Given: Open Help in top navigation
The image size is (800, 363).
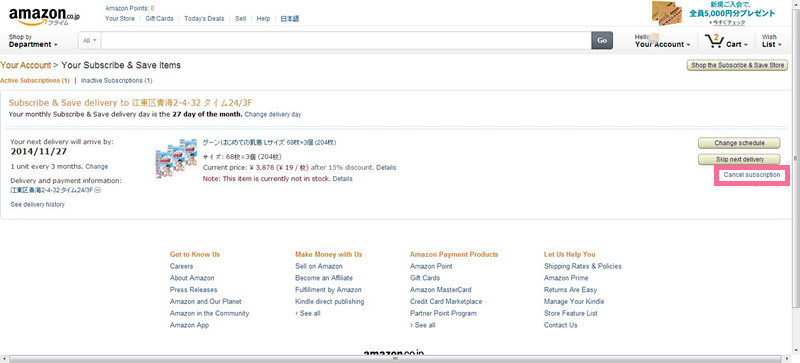Looking at the screenshot, I should click(x=263, y=18).
